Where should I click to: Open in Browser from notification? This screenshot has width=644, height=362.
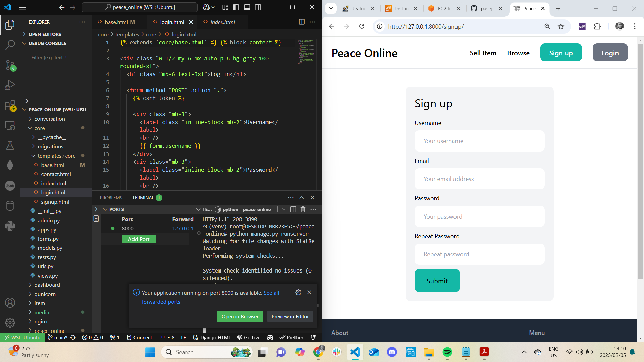click(x=240, y=316)
